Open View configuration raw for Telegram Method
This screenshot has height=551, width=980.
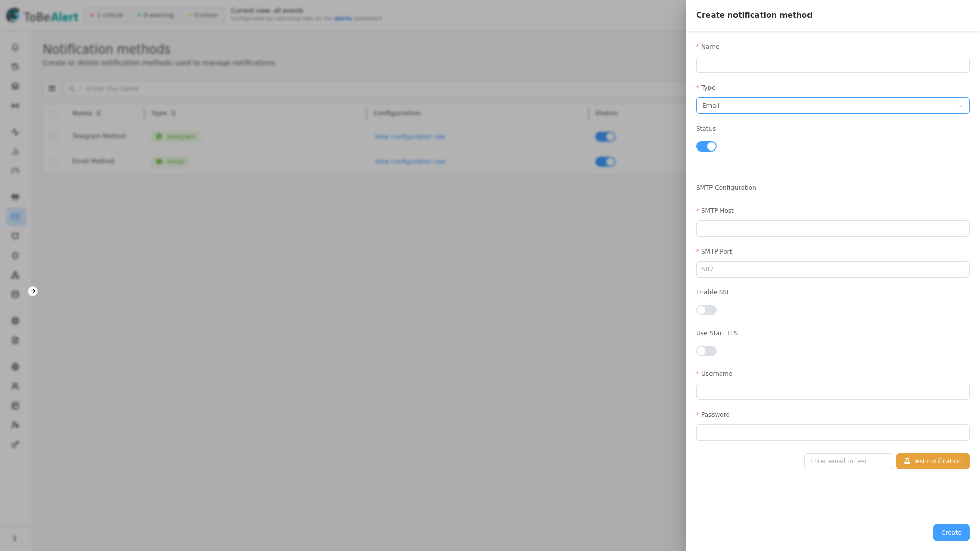tap(409, 137)
